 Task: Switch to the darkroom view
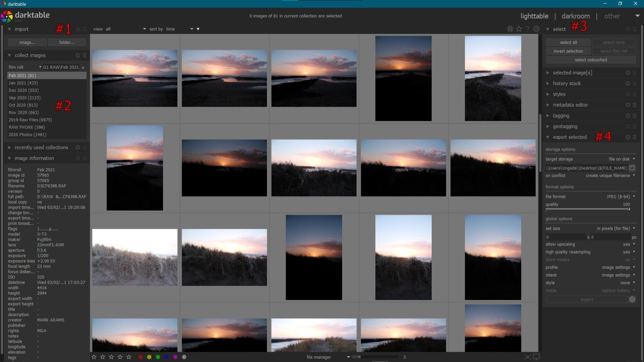[575, 16]
